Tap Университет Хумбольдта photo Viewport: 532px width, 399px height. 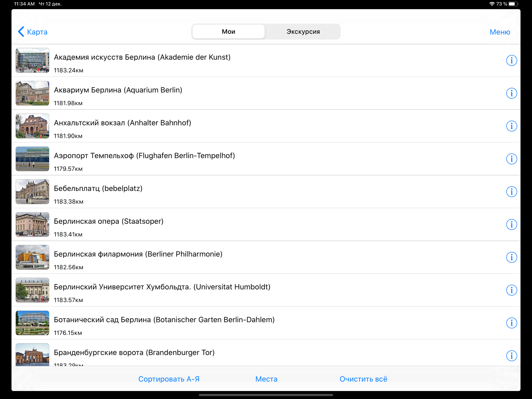33,290
